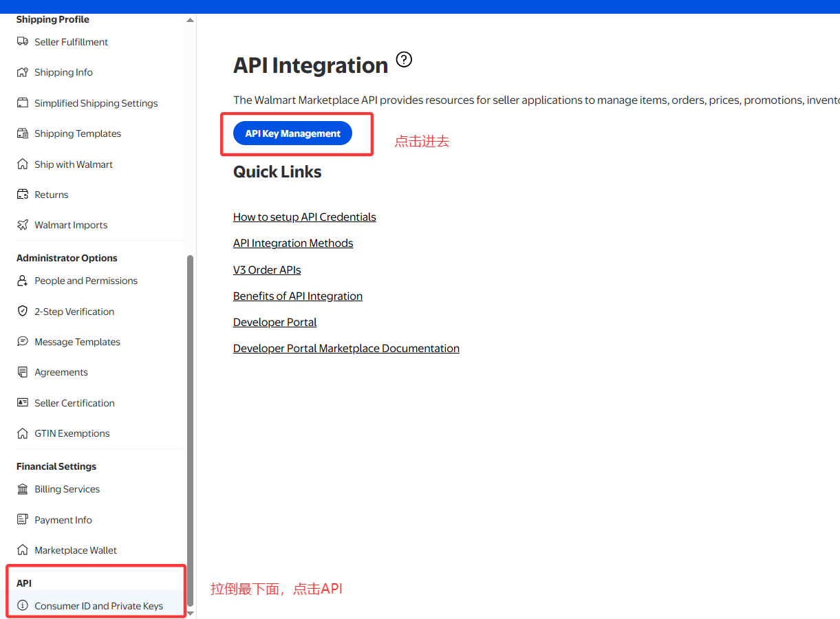Click the Shipping Templates icon

click(23, 133)
